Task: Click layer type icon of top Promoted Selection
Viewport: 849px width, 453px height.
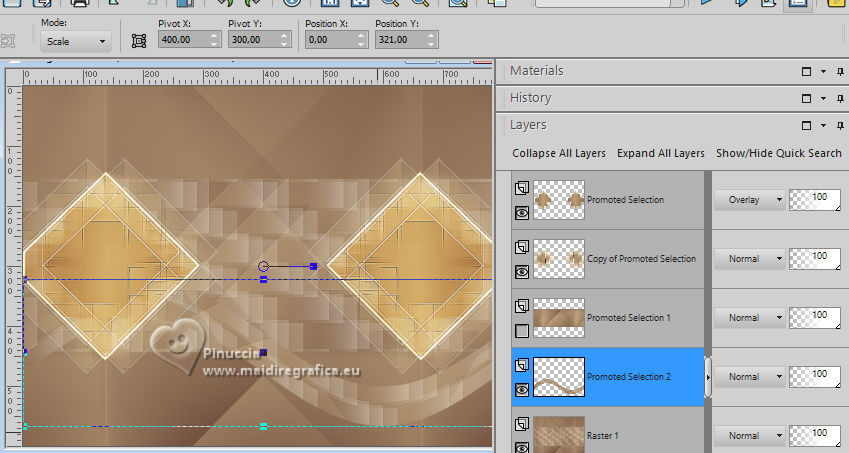Action: [x=521, y=188]
